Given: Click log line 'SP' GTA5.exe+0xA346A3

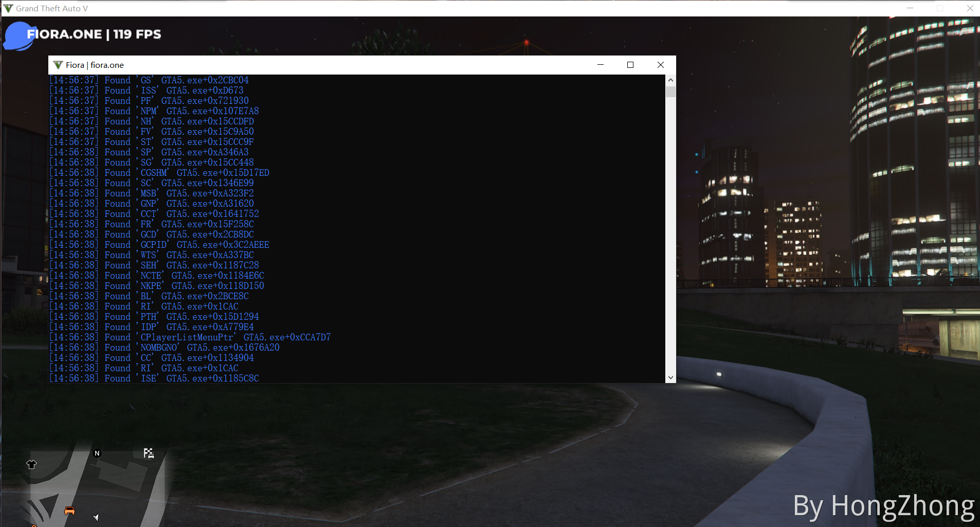Looking at the screenshot, I should click(149, 152).
